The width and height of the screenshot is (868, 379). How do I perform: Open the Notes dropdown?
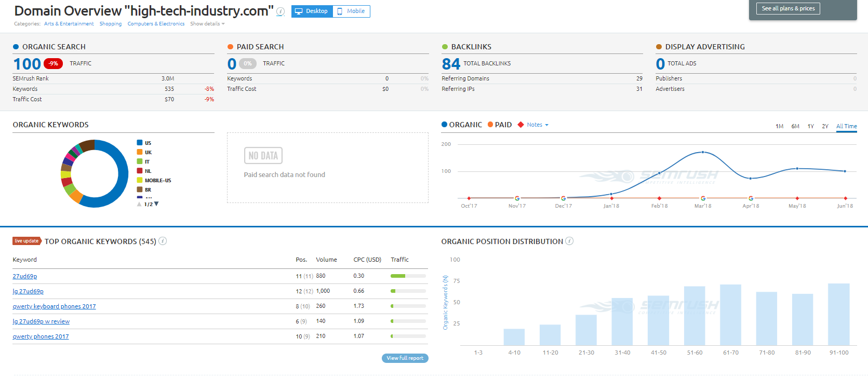537,125
